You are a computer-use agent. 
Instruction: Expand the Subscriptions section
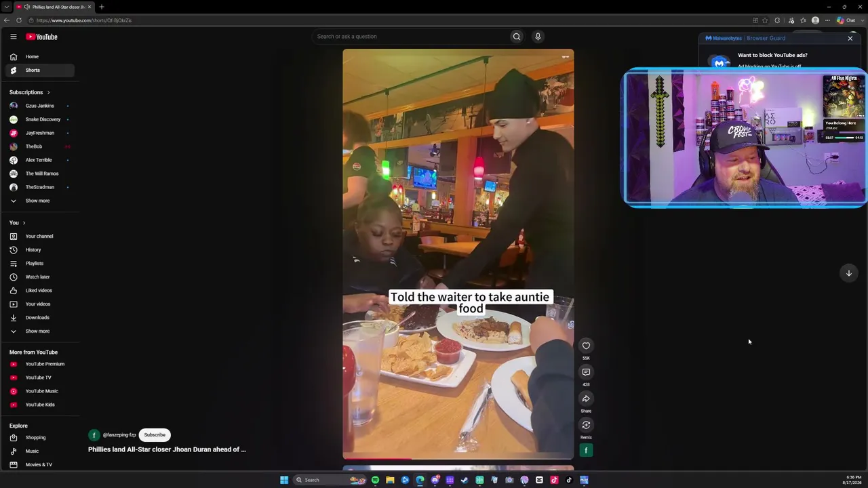[29, 92]
